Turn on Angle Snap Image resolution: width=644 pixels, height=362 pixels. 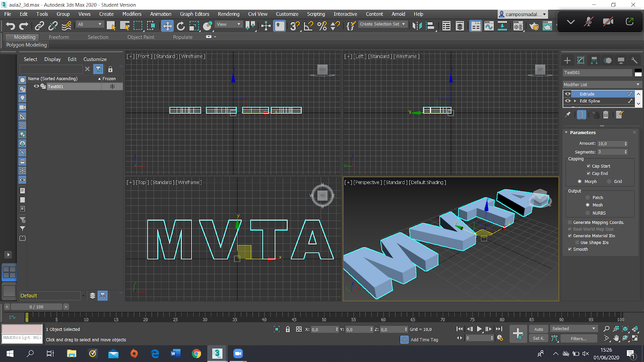(x=308, y=26)
